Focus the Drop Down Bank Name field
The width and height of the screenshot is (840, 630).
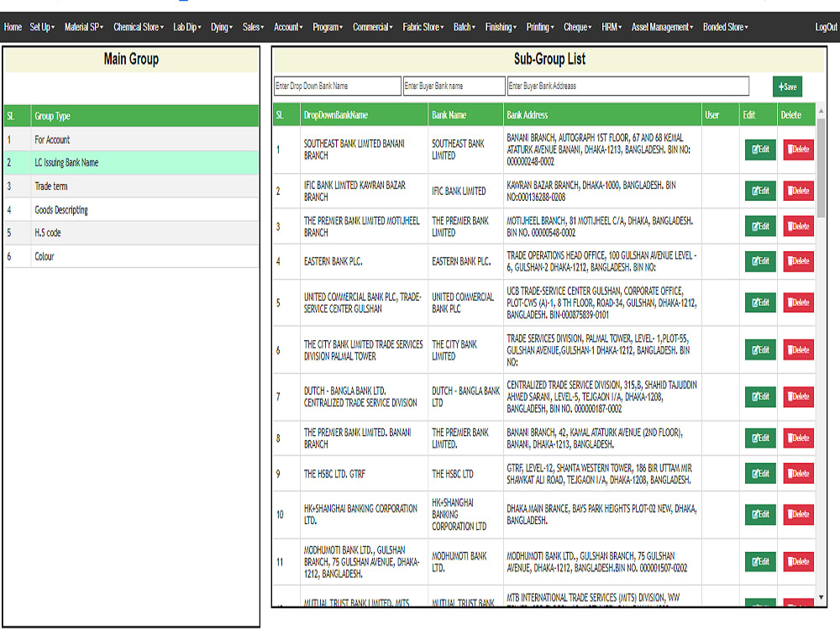pos(338,86)
